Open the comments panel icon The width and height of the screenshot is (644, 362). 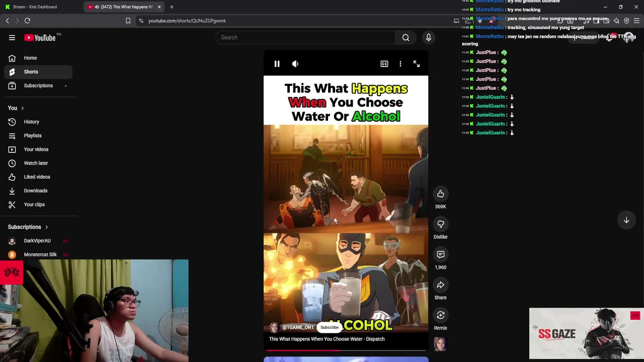coord(440,254)
